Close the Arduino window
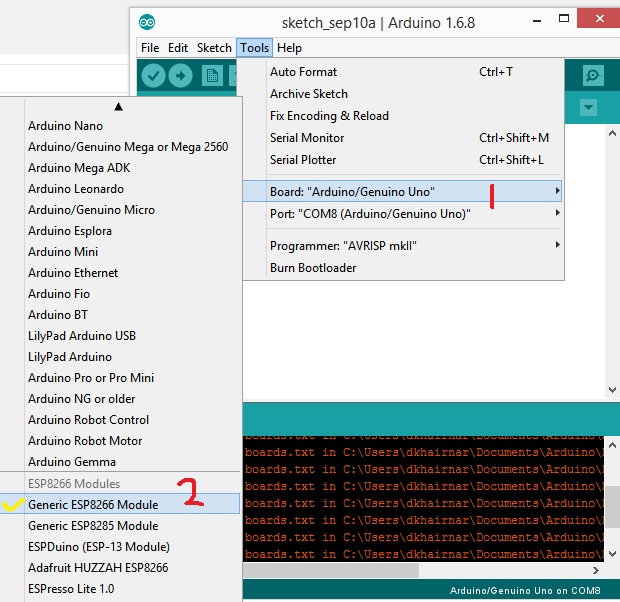Image resolution: width=620 pixels, height=602 pixels. click(x=599, y=19)
